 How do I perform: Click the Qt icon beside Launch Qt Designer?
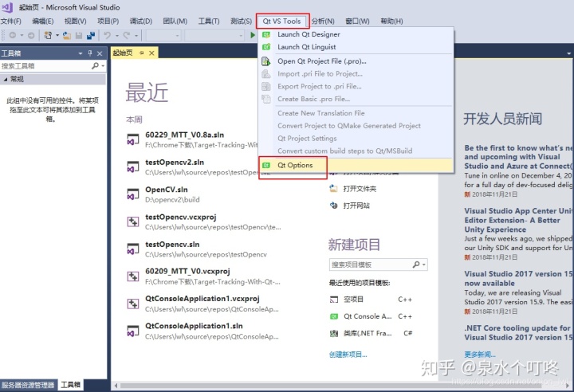[x=266, y=34]
